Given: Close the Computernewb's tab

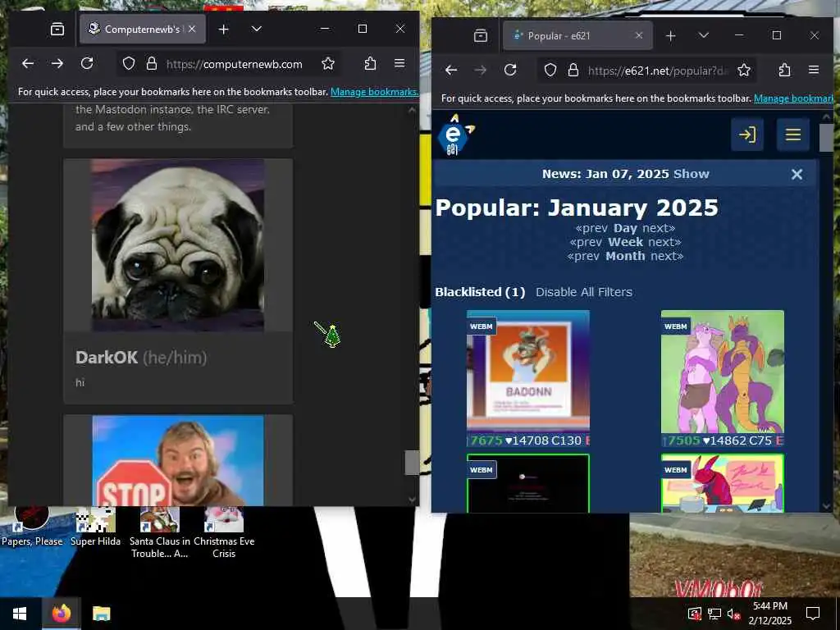Looking at the screenshot, I should click(192, 29).
